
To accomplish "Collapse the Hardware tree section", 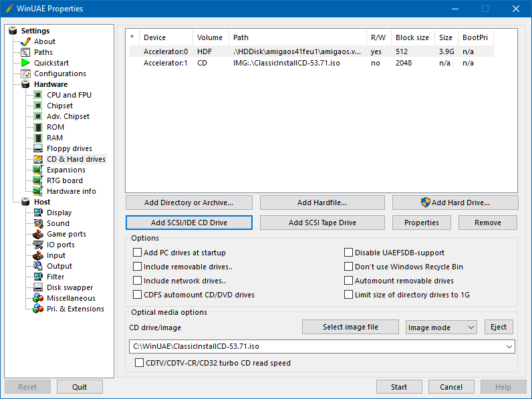I will coord(14,84).
